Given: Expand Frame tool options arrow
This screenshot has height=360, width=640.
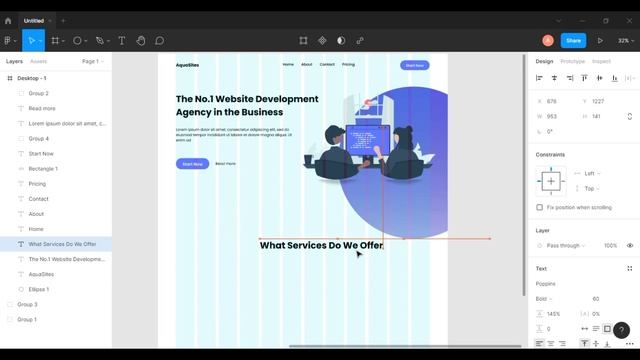Looking at the screenshot, I should pyautogui.click(x=63, y=41).
